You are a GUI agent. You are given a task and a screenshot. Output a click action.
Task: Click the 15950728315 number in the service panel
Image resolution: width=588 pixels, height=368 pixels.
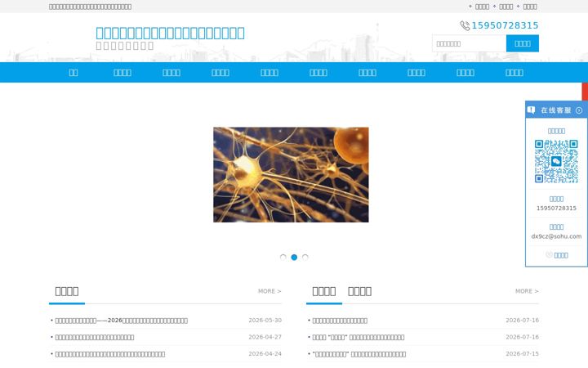click(556, 208)
